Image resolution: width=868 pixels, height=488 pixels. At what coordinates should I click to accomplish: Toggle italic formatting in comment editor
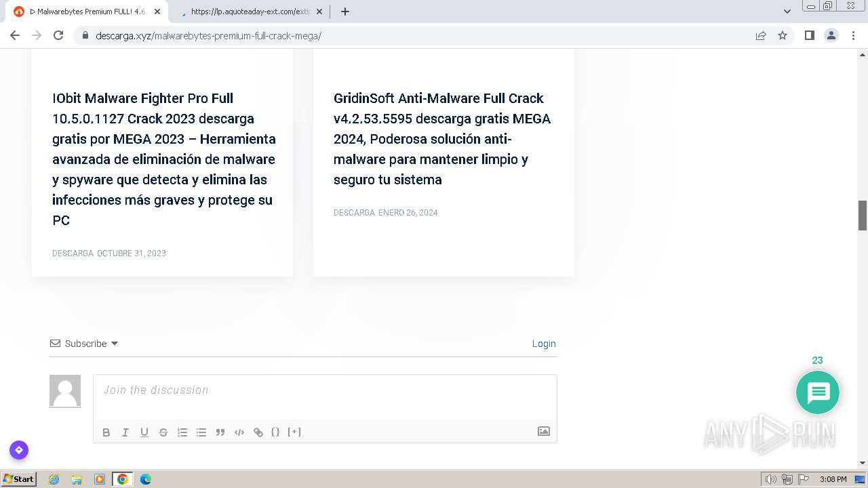pos(125,432)
